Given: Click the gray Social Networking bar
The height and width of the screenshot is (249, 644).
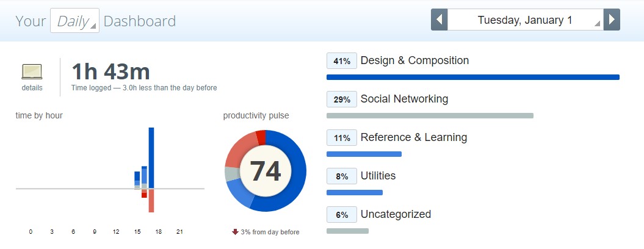Looking at the screenshot, I should click(x=430, y=116).
